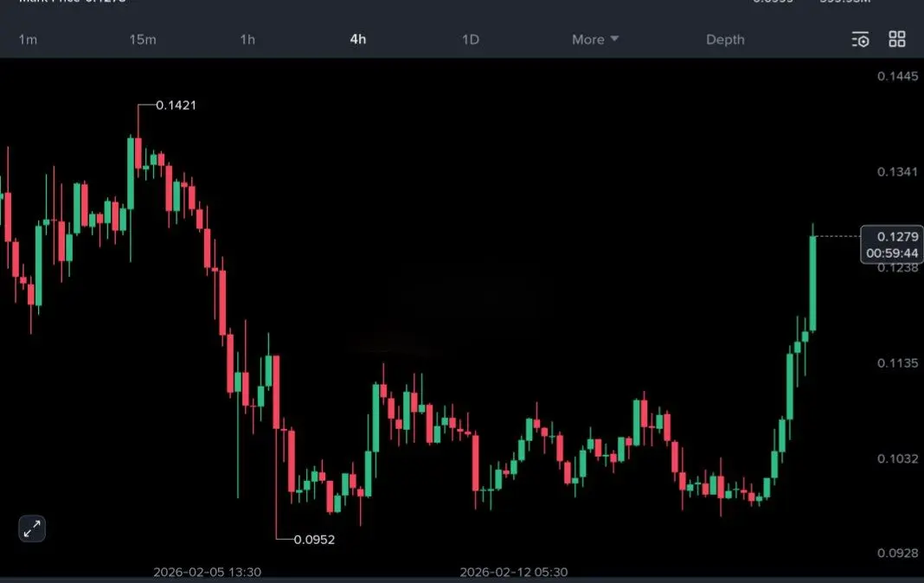Click the 0.1135 price axis value

(x=897, y=363)
